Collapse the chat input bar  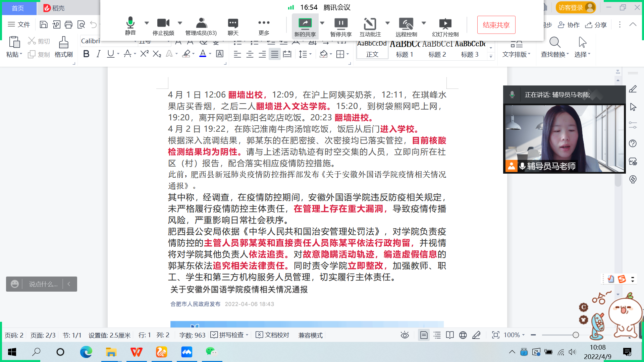click(69, 284)
